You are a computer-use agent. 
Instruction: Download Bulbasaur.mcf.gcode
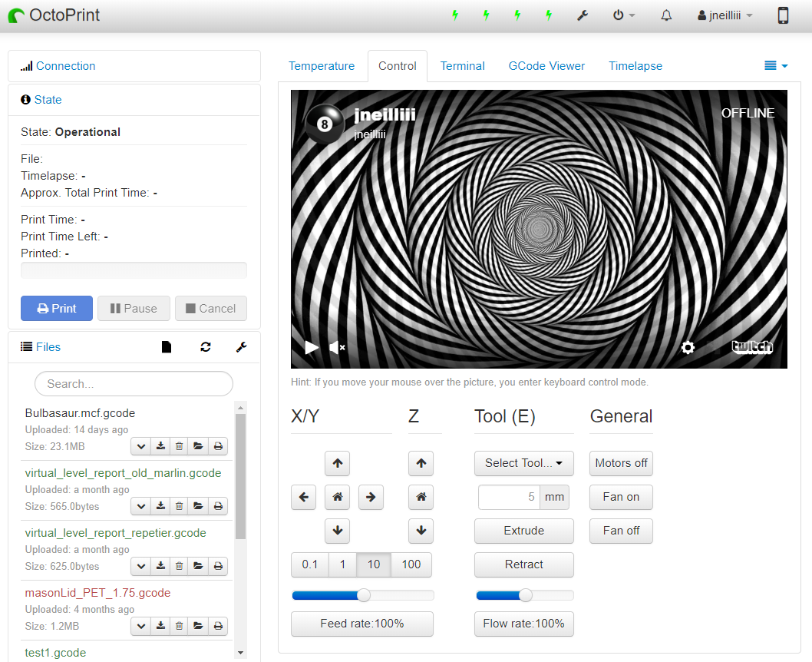point(160,446)
